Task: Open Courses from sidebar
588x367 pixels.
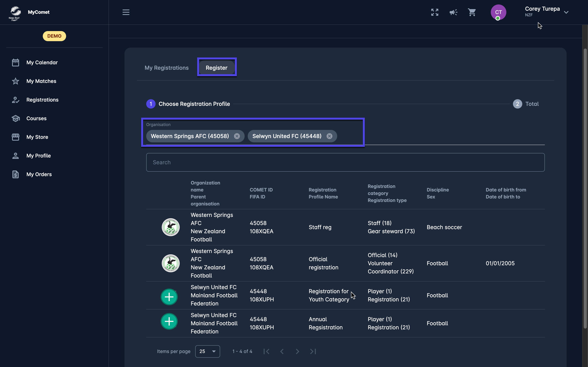Action: tap(36, 118)
